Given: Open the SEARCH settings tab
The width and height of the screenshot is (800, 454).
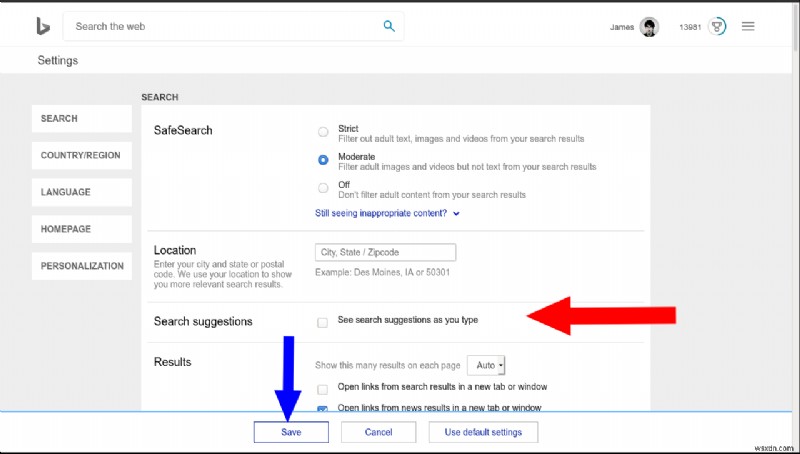Looking at the screenshot, I should coord(82,118).
